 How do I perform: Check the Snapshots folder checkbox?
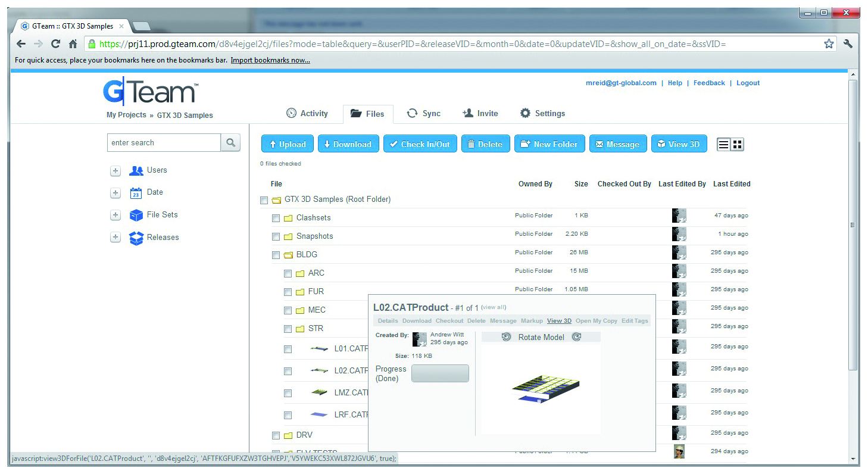point(276,237)
